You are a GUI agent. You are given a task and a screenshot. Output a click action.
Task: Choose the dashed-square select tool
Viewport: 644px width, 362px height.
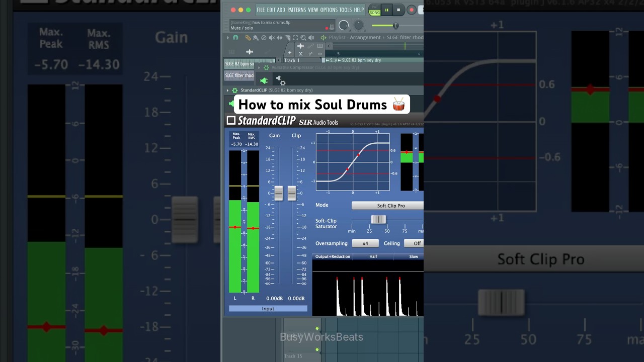[x=295, y=38]
